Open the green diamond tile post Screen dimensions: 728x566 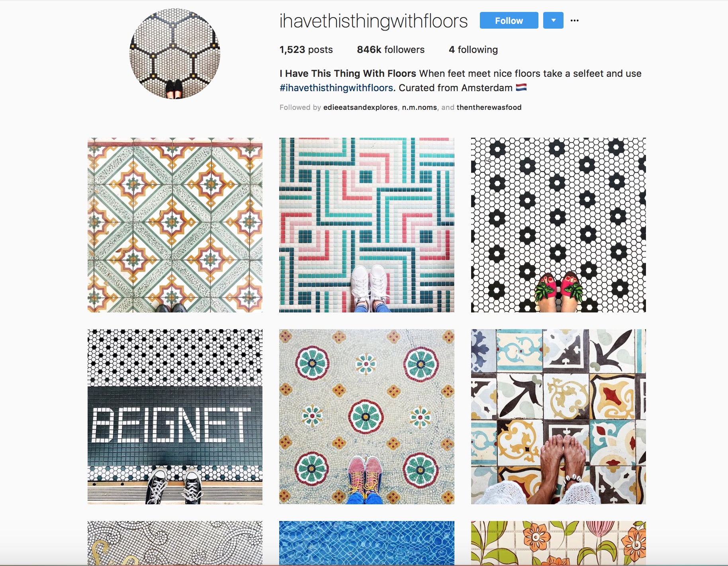(175, 225)
